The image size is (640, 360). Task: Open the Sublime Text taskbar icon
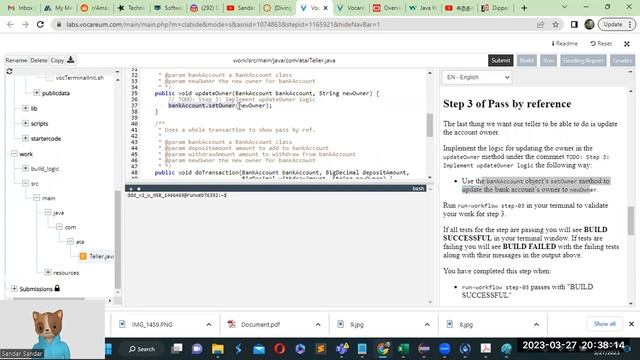pos(321,349)
